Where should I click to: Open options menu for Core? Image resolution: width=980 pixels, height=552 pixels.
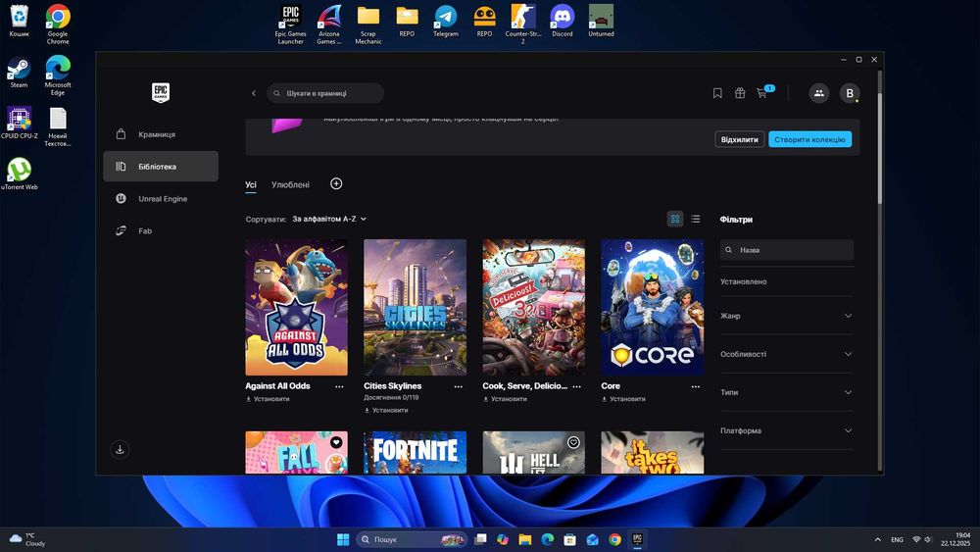point(696,386)
